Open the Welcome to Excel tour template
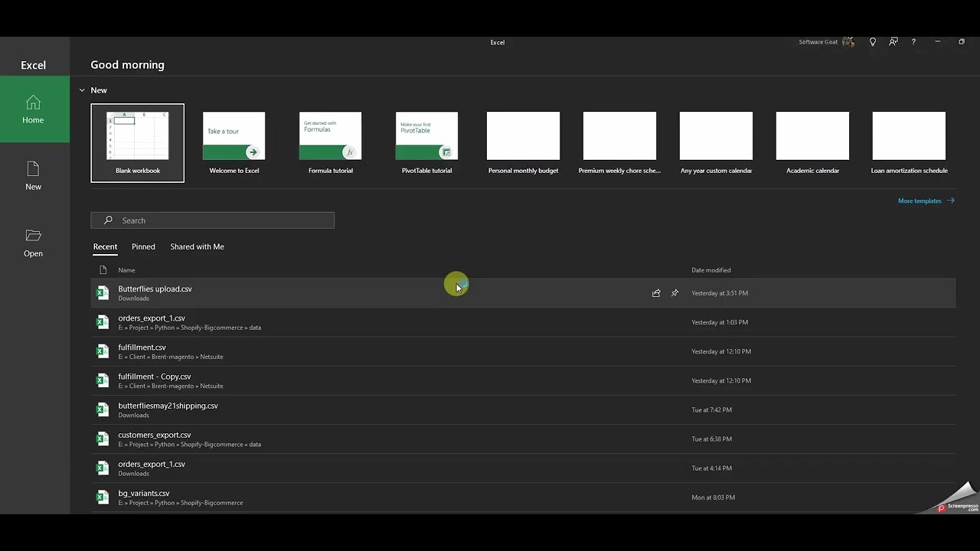980x551 pixels. pyautogui.click(x=234, y=143)
